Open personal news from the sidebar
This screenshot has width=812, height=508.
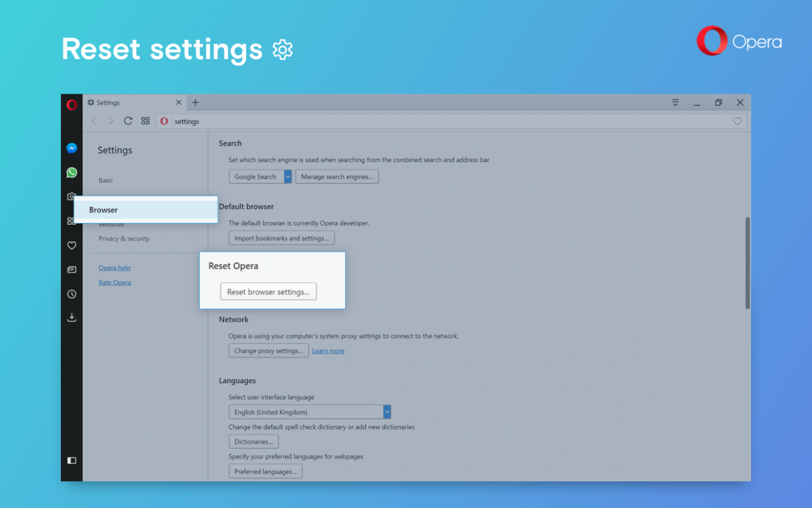(x=71, y=269)
